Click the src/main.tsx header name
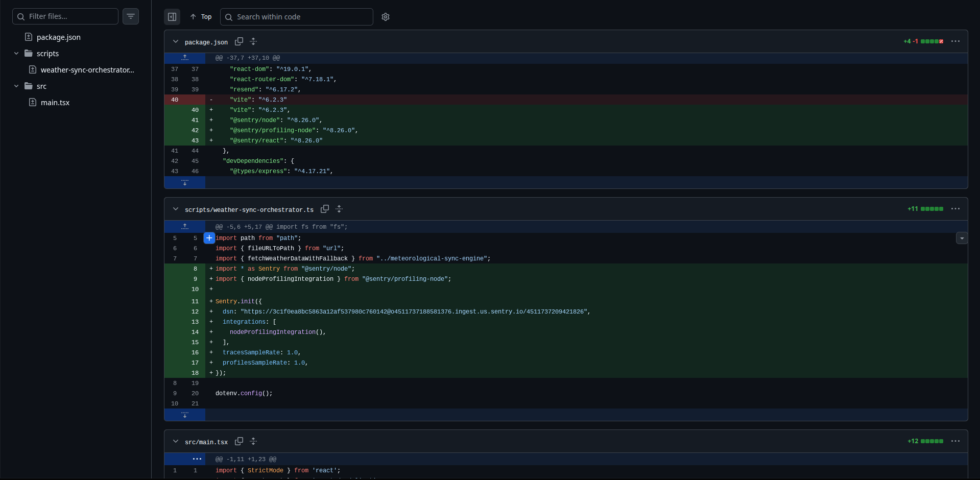This screenshot has height=480, width=980. [206, 442]
